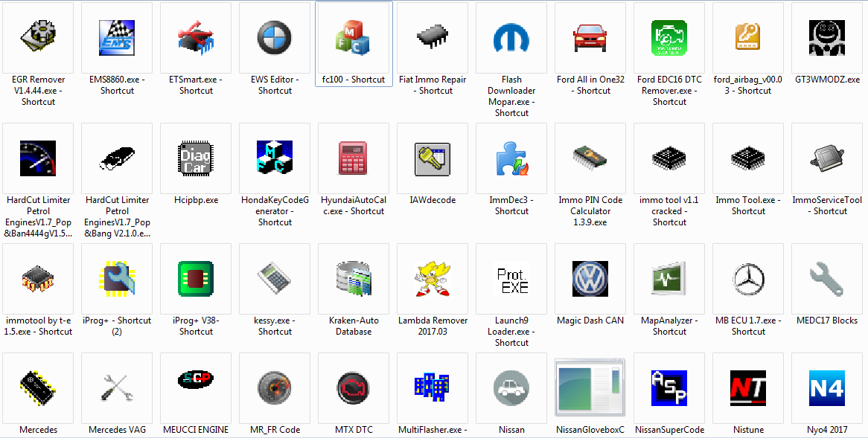The width and height of the screenshot is (868, 438).
Task: Click the Nyo4 2017 N4 icon
Action: tap(827, 387)
